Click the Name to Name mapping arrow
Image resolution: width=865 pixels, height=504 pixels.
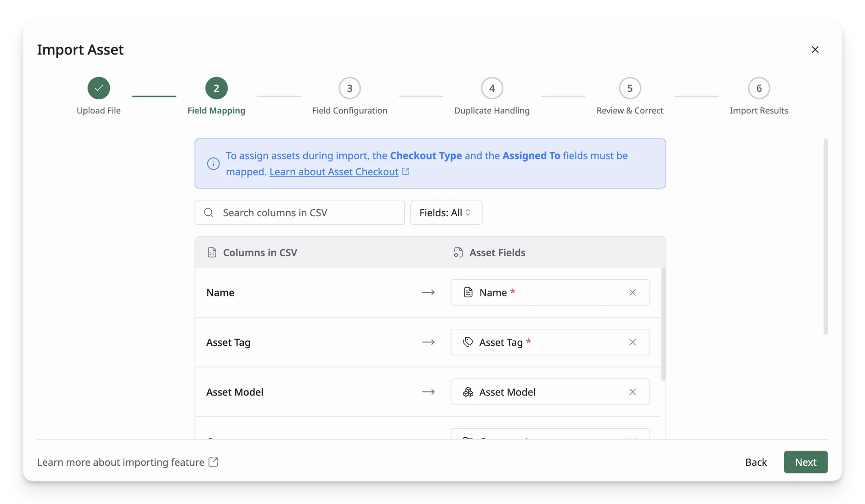(428, 292)
